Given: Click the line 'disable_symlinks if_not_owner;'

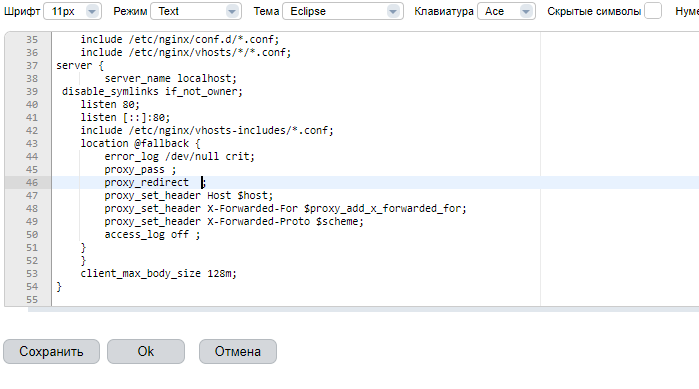Looking at the screenshot, I should click(x=152, y=91).
